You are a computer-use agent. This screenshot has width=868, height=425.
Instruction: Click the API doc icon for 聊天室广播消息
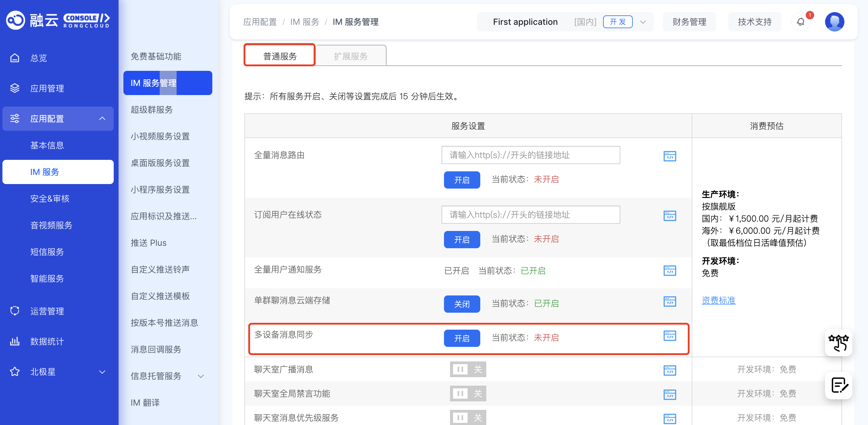(x=669, y=370)
